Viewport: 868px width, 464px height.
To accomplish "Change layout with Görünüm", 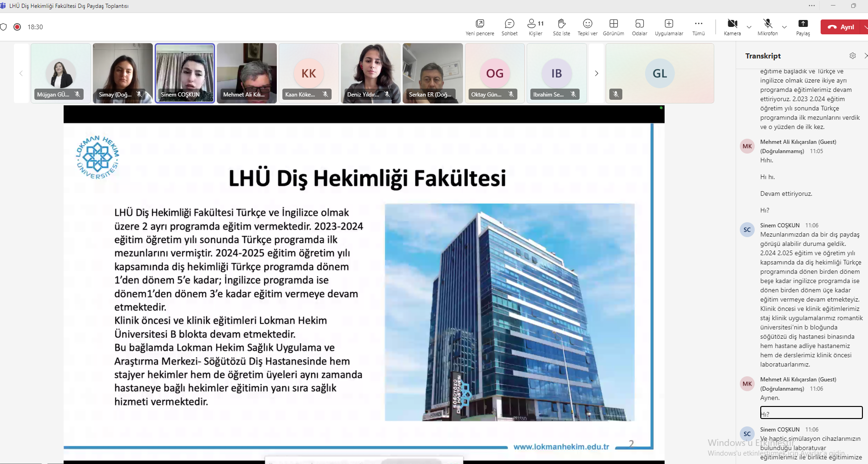I will point(613,27).
